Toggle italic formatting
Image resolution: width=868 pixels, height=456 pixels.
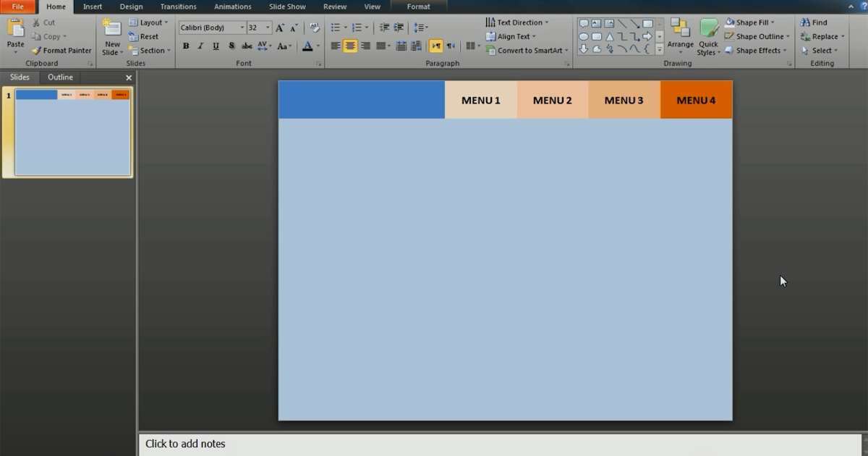point(201,46)
